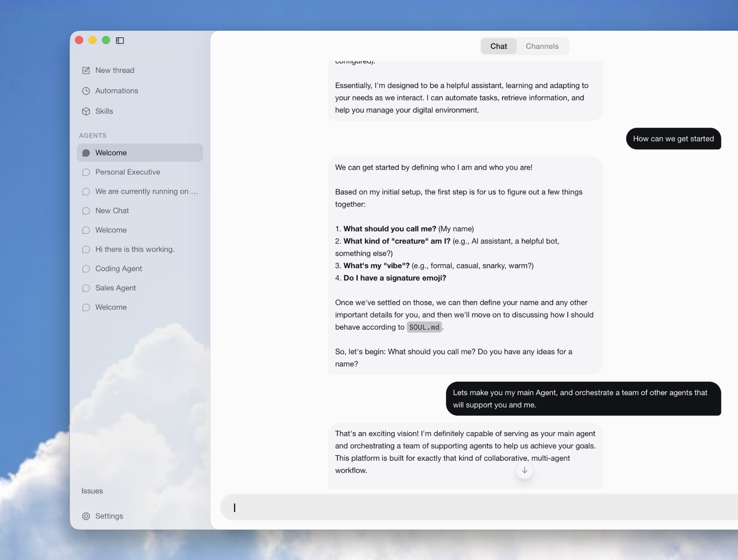Viewport: 738px width, 560px height.
Task: Open Settings via the gear icon
Action: [x=86, y=516]
